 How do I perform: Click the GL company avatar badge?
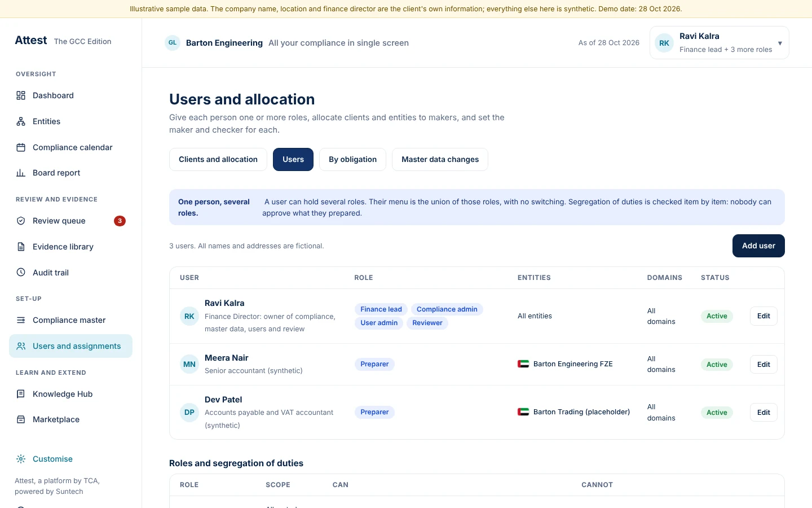[x=173, y=43]
